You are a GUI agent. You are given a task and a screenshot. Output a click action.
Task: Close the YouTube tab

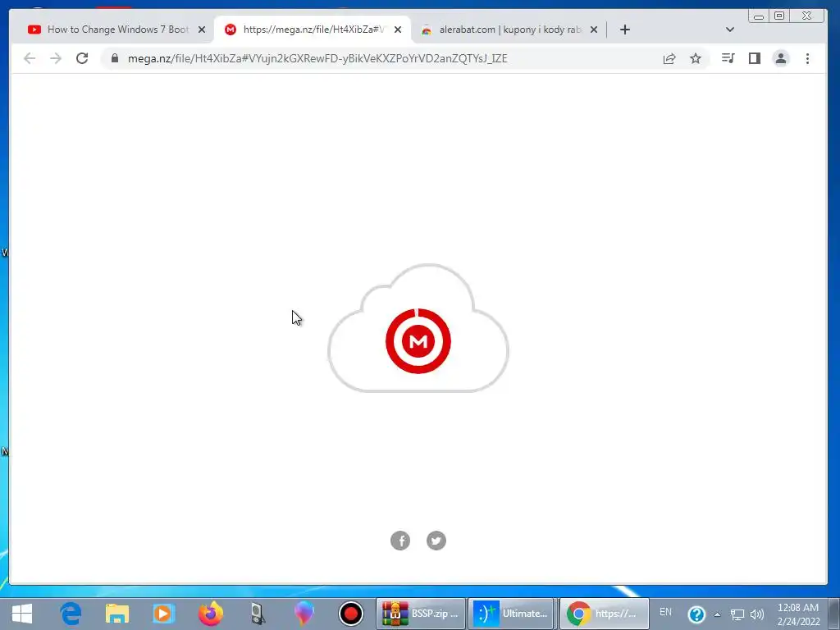click(202, 30)
